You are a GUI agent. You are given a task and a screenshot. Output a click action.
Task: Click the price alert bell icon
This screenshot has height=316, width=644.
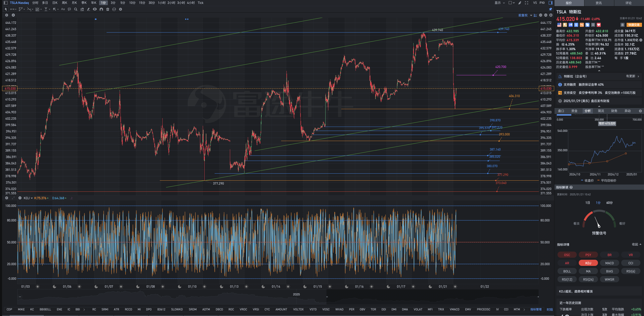(x=623, y=25)
